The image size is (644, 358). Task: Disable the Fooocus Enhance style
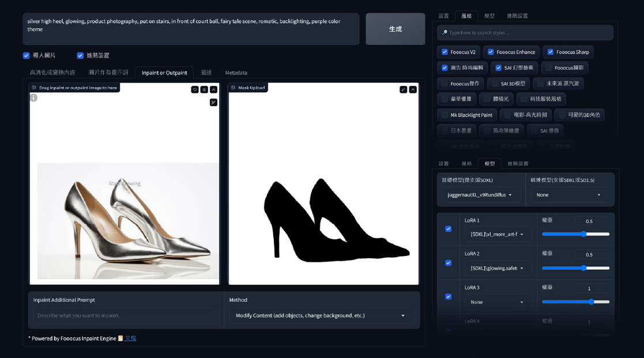491,52
